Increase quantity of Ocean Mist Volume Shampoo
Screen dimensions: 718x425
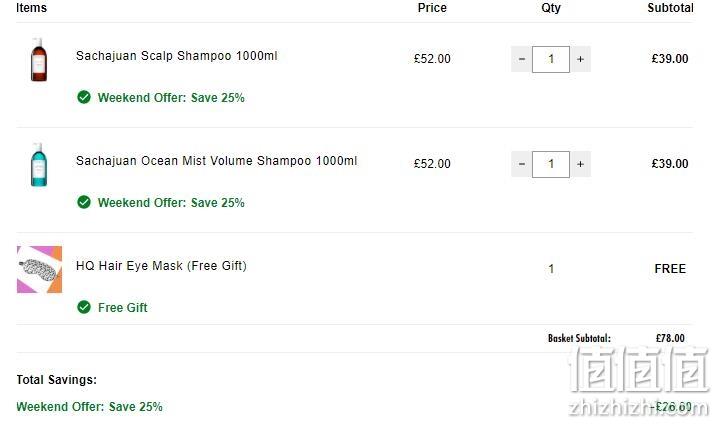(580, 164)
